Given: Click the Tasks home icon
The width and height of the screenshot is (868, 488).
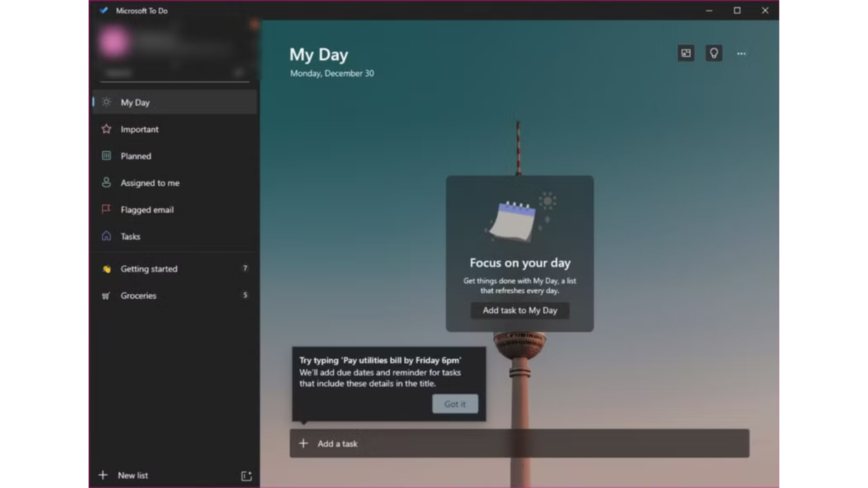Looking at the screenshot, I should tap(106, 236).
